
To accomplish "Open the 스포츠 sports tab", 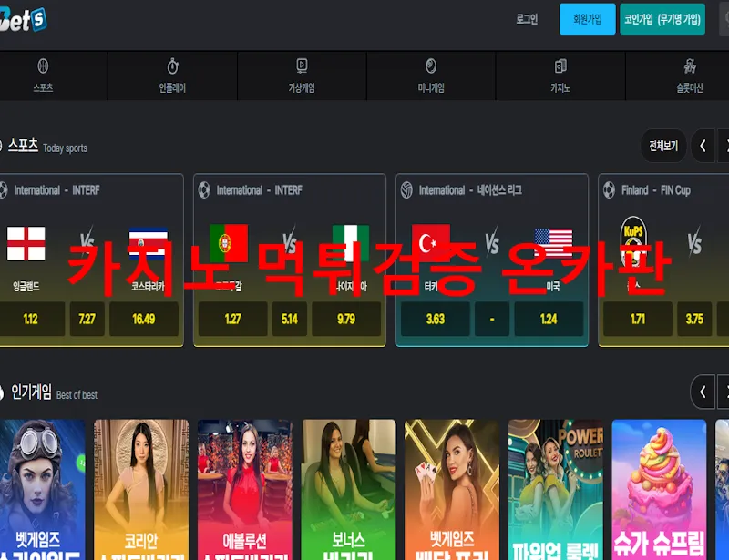I will tap(43, 76).
